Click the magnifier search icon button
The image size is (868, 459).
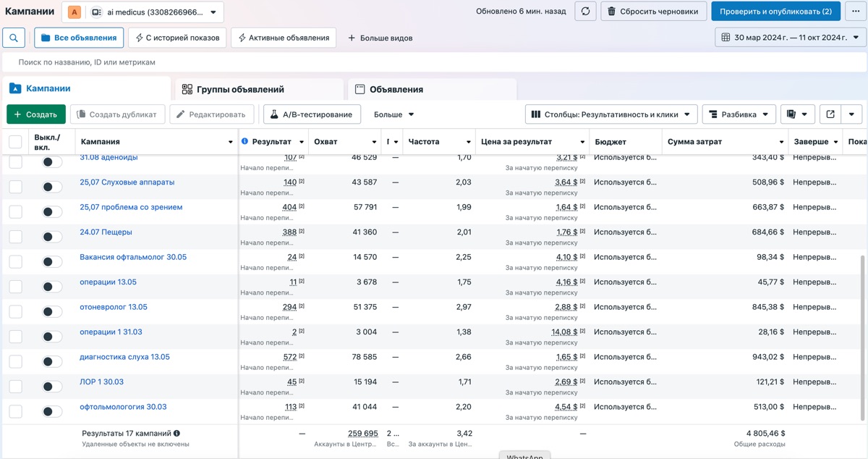click(14, 38)
